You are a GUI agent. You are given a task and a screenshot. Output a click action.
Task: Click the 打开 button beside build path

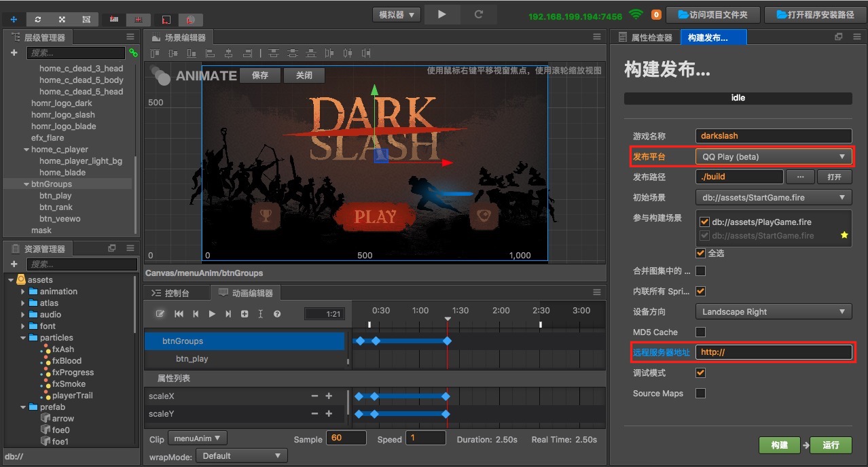coord(835,177)
